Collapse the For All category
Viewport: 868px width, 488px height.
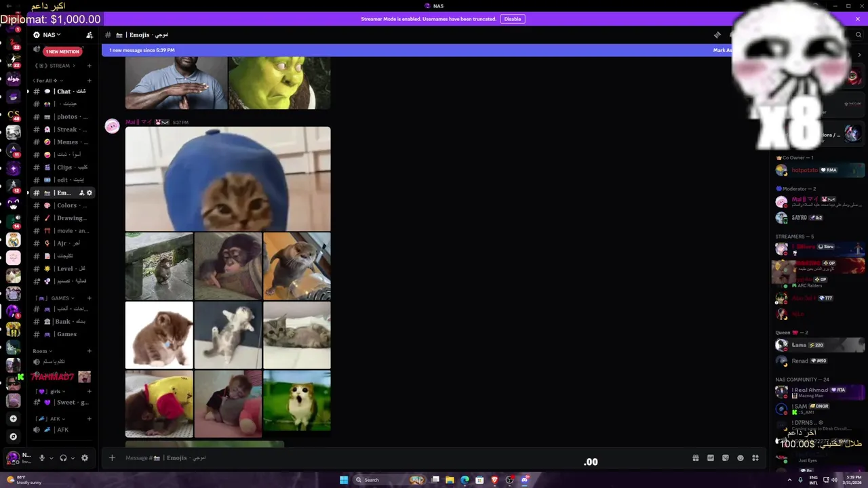coord(47,80)
